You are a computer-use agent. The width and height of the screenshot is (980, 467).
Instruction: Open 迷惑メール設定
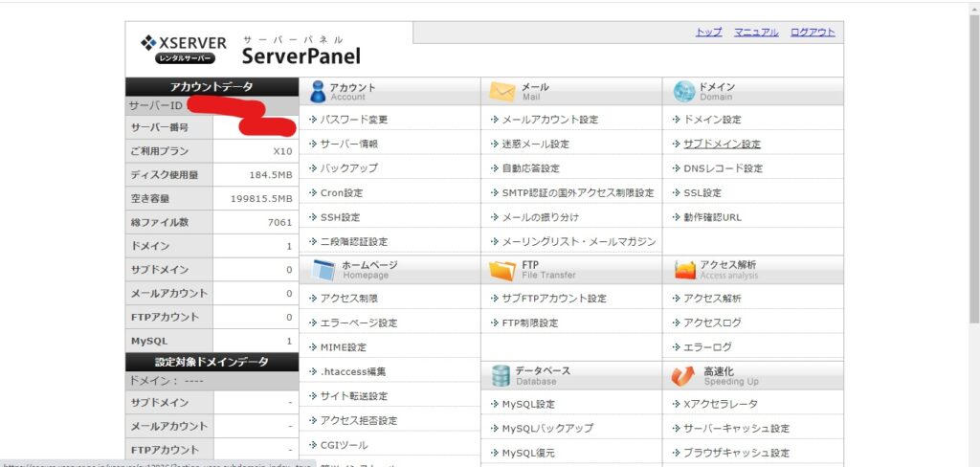click(x=536, y=144)
